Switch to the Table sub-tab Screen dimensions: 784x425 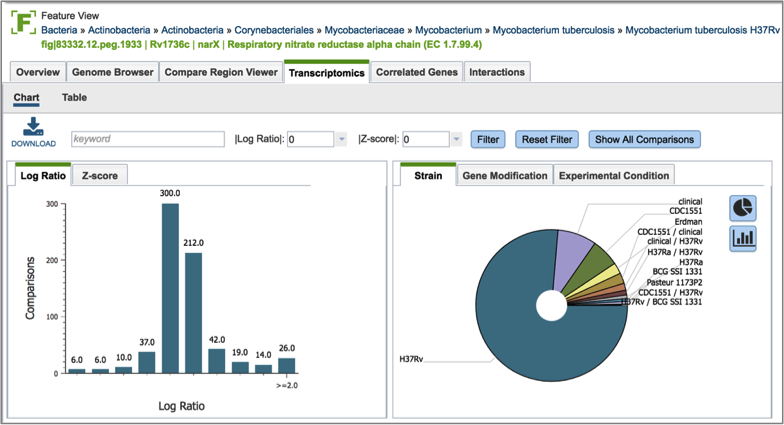(x=74, y=98)
